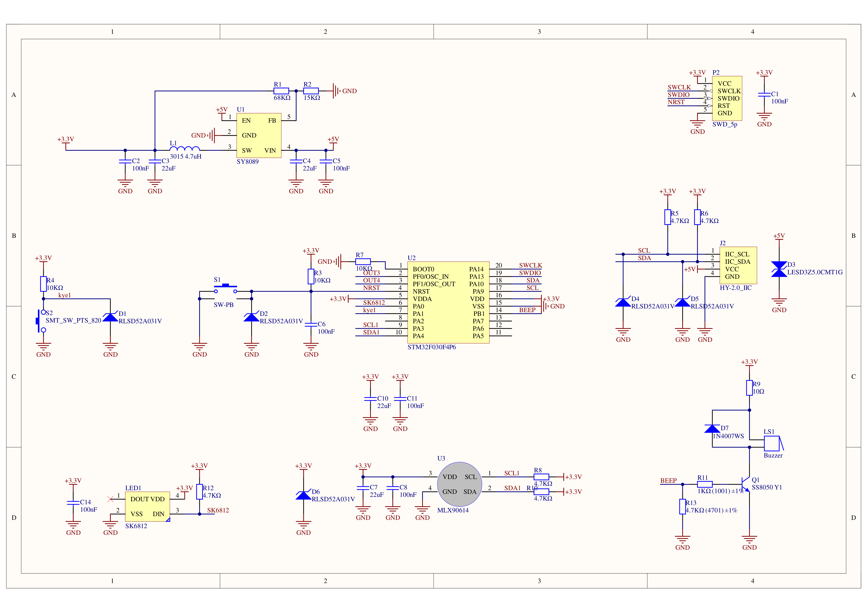Click the BOOT0 pin name on U2
Viewport: 868px width, 613px height.
(423, 269)
